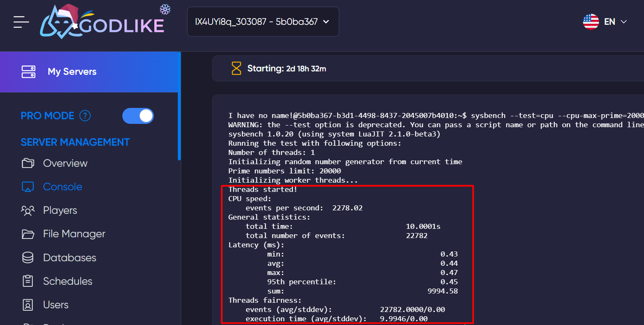
Task: Open the Users page
Action: tap(56, 304)
